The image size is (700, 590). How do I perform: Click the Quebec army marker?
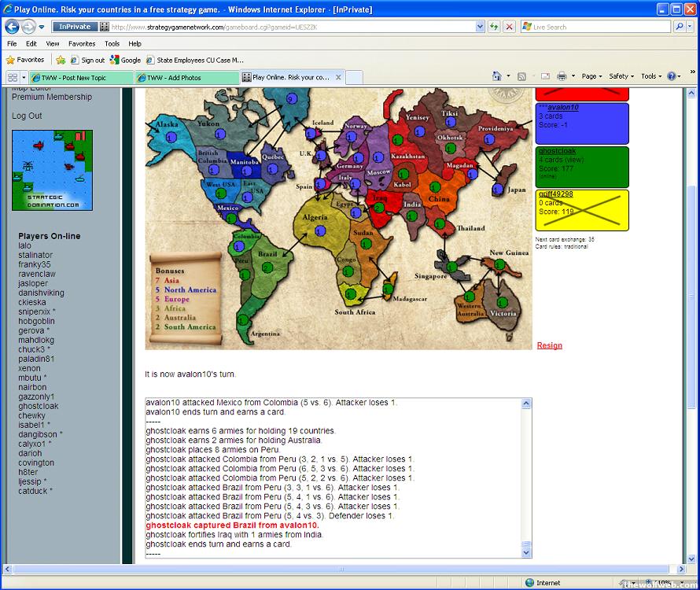pos(272,169)
